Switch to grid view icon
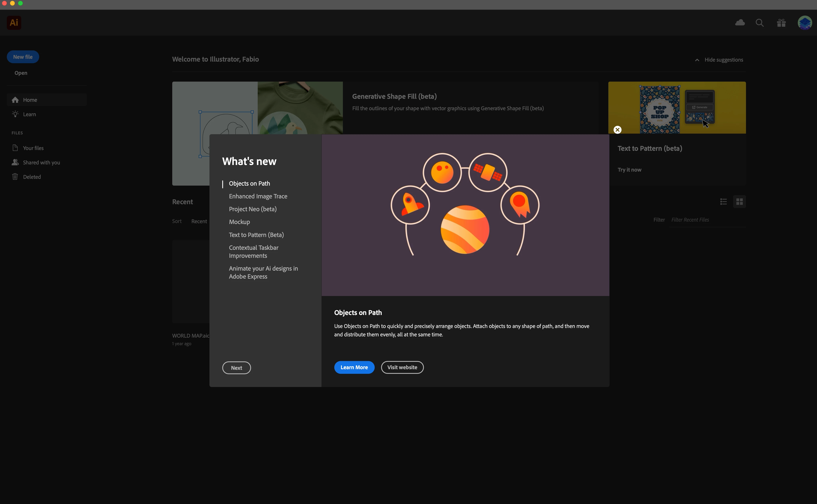The height and width of the screenshot is (504, 817). pos(739,202)
